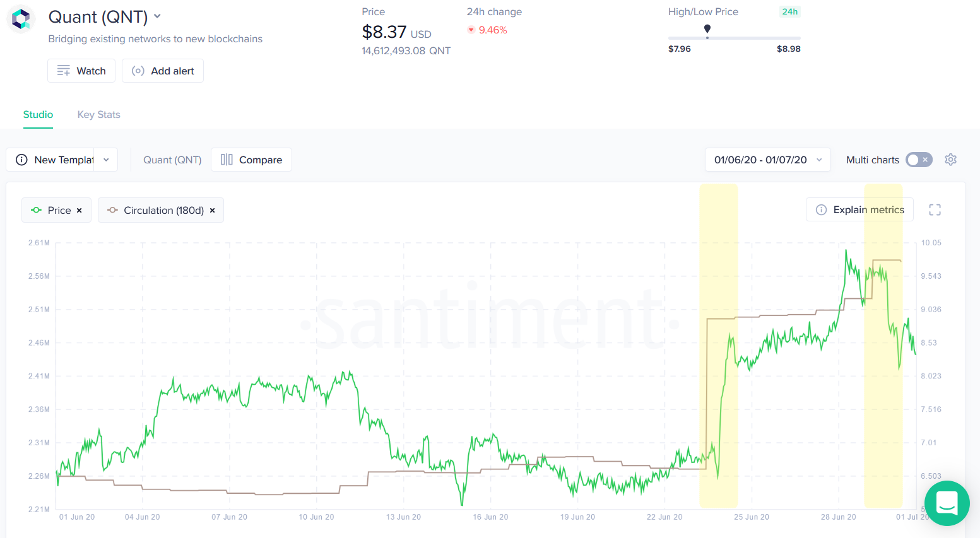
Task: Click the 13 Jun 20 x-axis label
Action: coord(403,517)
